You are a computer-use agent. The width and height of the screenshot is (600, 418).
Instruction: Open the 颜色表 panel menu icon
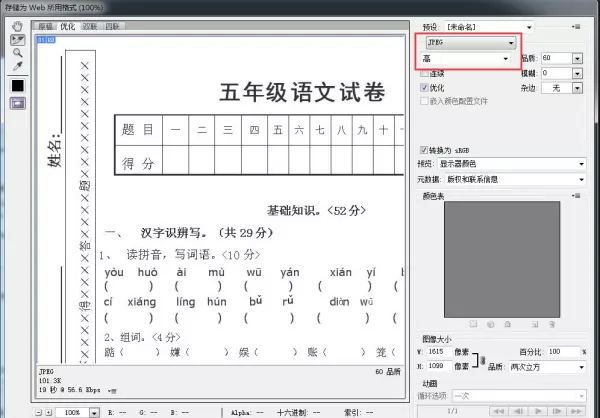[x=576, y=196]
